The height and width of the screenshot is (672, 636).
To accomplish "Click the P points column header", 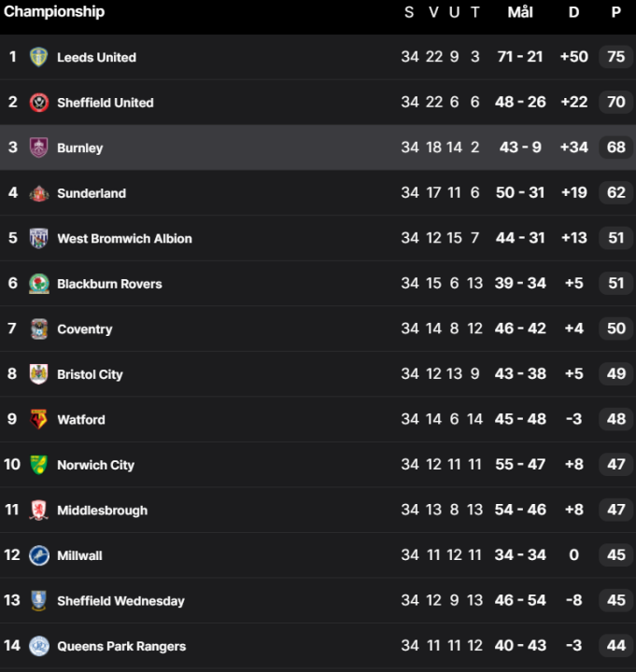I will 616,12.
